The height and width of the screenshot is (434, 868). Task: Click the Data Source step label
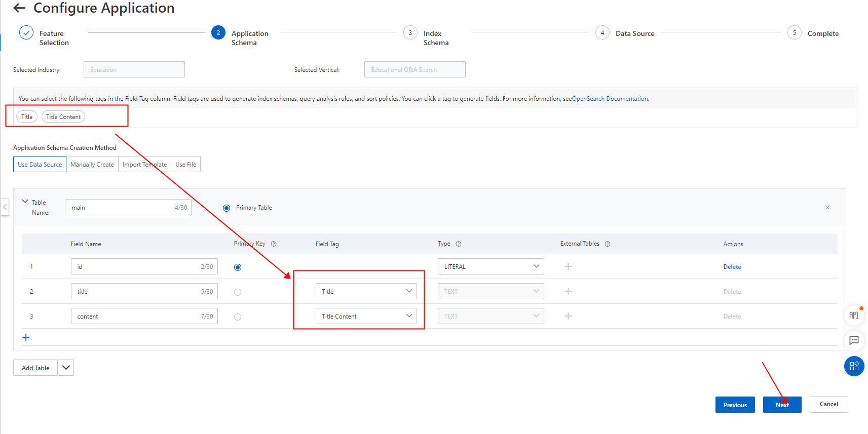635,33
